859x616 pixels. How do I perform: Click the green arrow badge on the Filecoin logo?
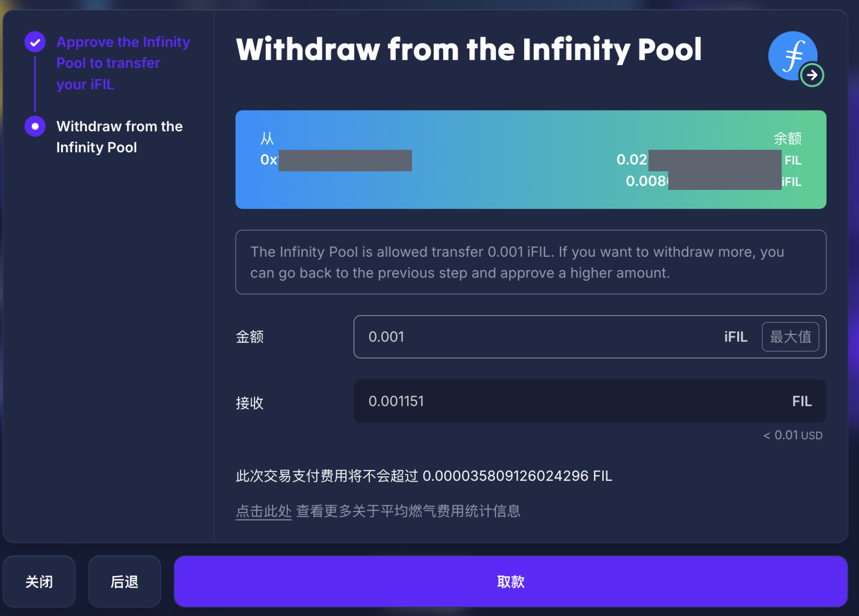pyautogui.click(x=812, y=75)
